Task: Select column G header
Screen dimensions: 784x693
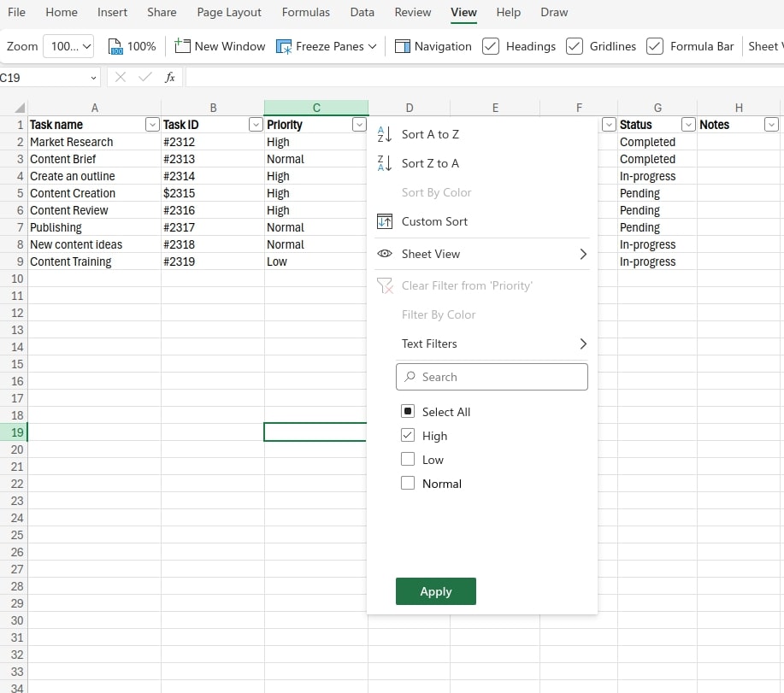Action: [x=657, y=108]
